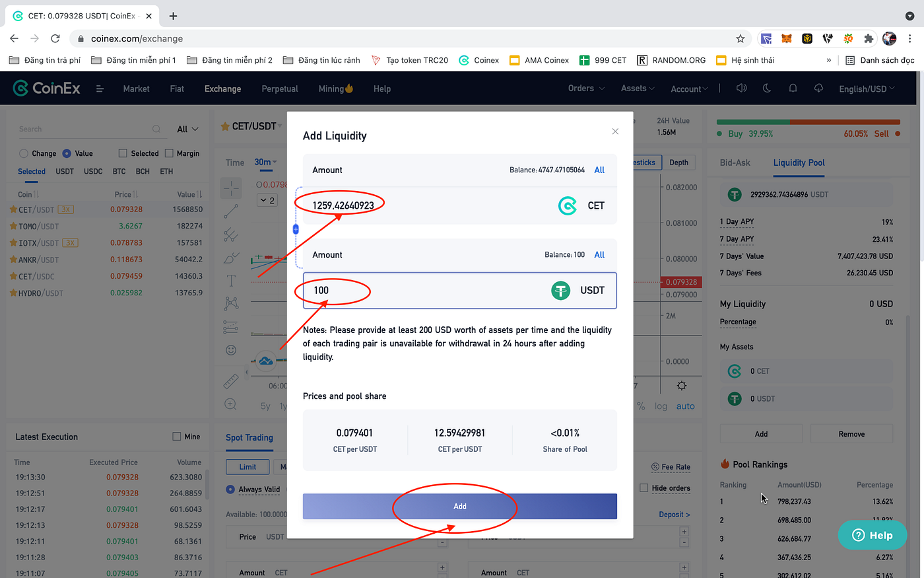The height and width of the screenshot is (578, 924).
Task: Click the Remove liquidity button
Action: [x=851, y=434]
